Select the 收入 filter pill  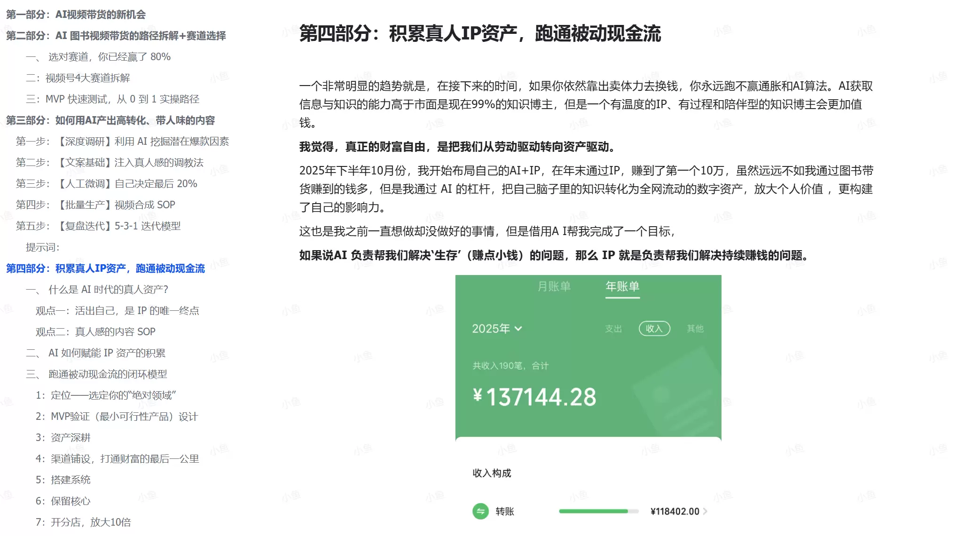coord(655,329)
